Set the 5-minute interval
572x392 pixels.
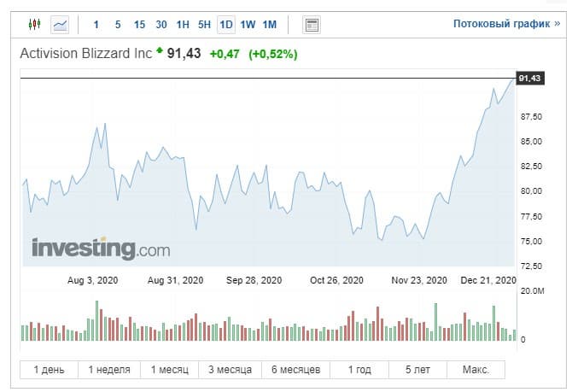click(117, 25)
